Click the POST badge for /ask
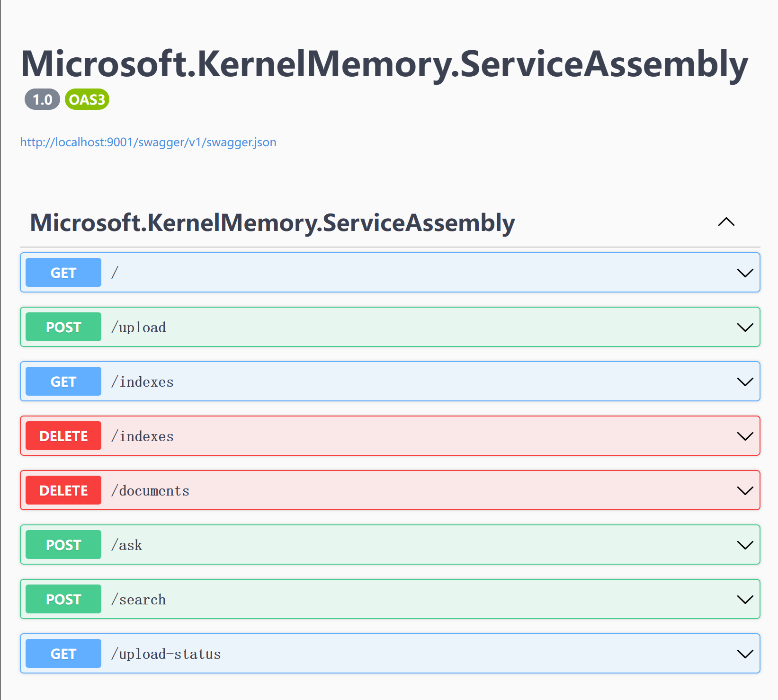Image resolution: width=778 pixels, height=700 pixels. click(x=63, y=545)
